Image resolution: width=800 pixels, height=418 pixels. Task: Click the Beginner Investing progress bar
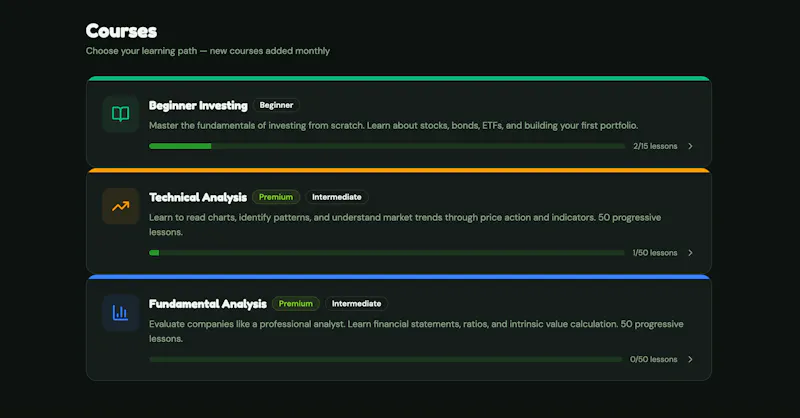[387, 146]
